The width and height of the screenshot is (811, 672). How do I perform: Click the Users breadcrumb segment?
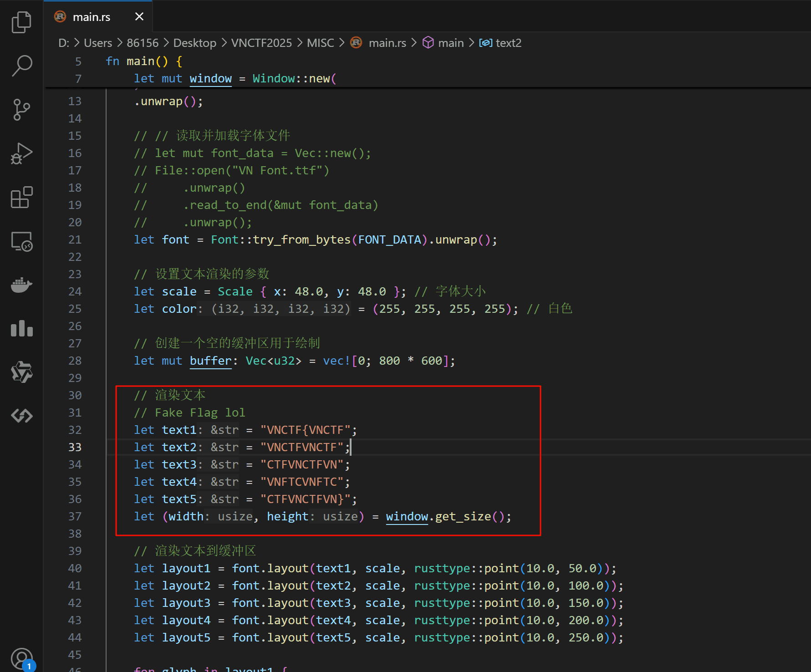click(98, 43)
